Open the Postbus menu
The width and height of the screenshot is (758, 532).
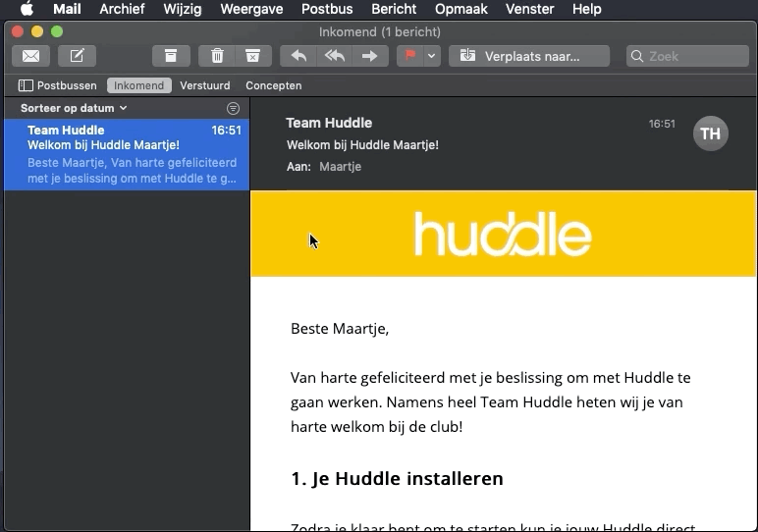click(327, 9)
